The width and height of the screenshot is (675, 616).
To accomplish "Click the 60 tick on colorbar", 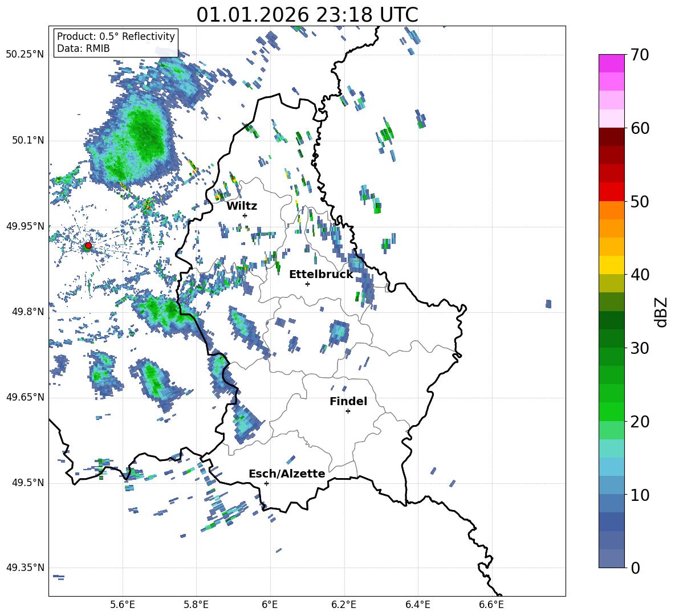I will [x=639, y=128].
